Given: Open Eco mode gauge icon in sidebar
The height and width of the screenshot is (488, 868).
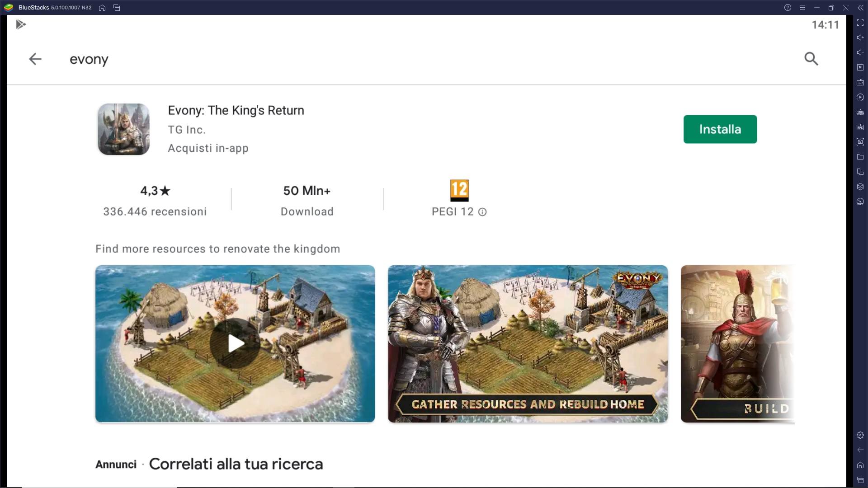Looking at the screenshot, I should pyautogui.click(x=860, y=202).
